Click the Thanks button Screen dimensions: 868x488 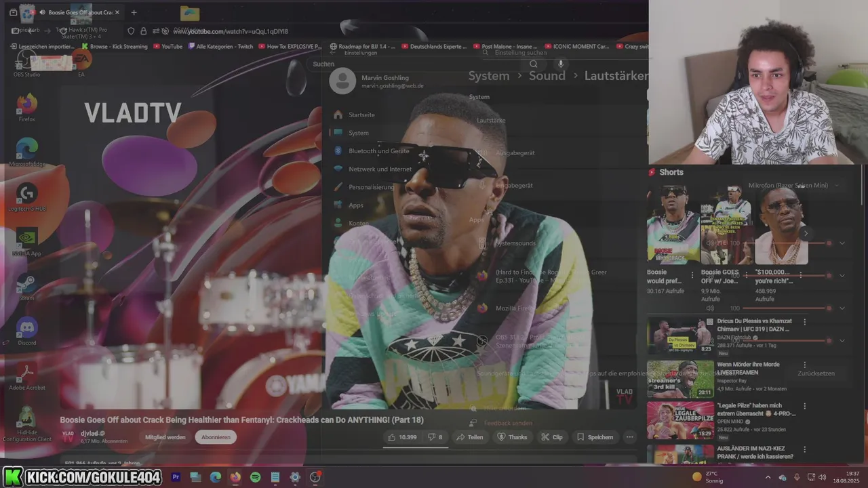click(x=512, y=437)
